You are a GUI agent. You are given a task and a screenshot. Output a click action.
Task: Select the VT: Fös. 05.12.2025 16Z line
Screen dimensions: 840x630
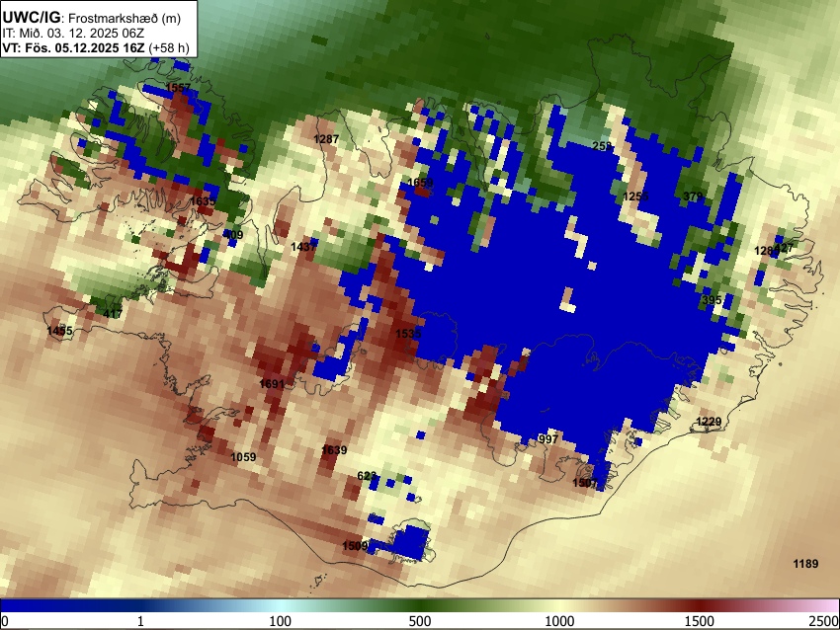73,47
